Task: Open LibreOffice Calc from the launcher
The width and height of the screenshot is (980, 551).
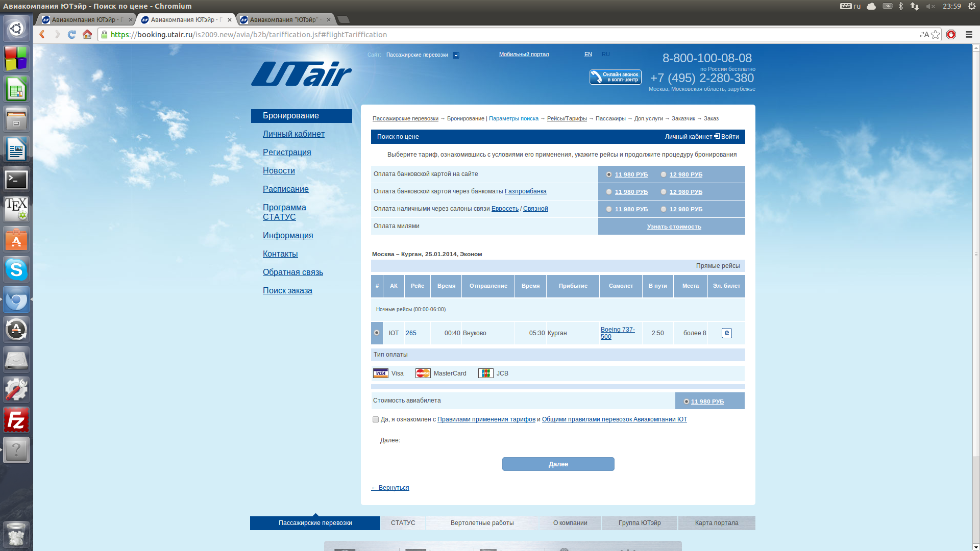Action: 16,89
